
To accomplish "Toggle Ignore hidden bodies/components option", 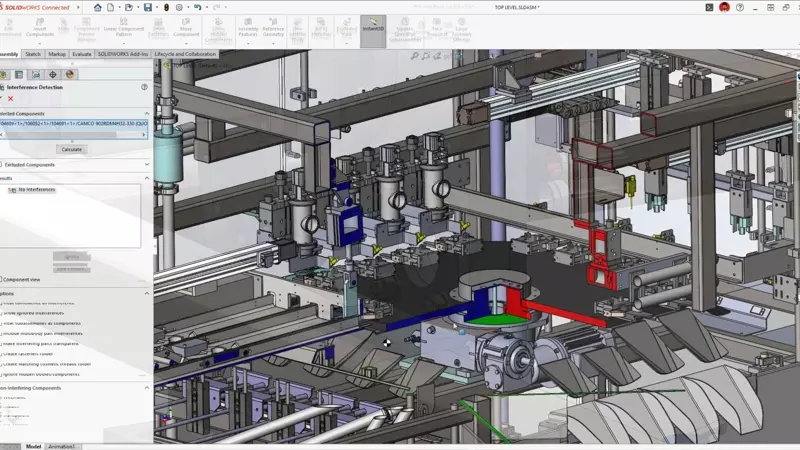I will [2, 374].
